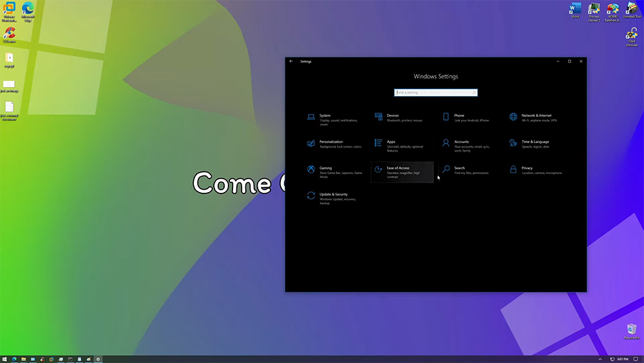Viewport: 644px width, 363px height.
Task: Open the Apps settings category
Action: (402, 146)
